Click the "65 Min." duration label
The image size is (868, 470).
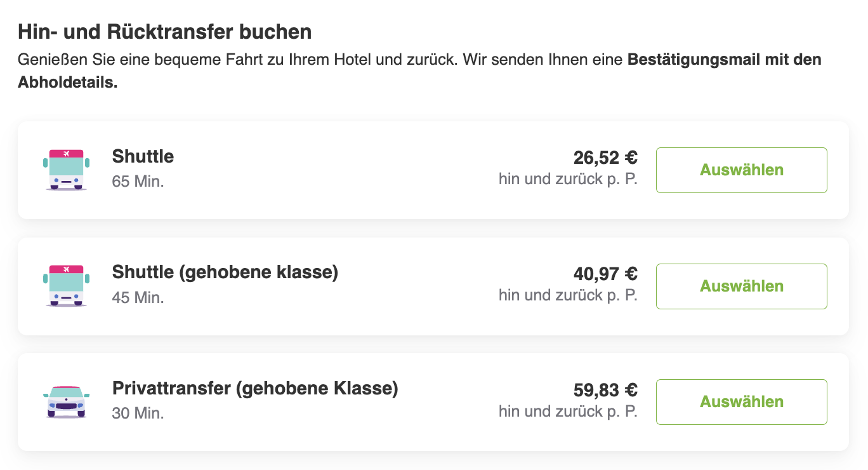click(138, 182)
